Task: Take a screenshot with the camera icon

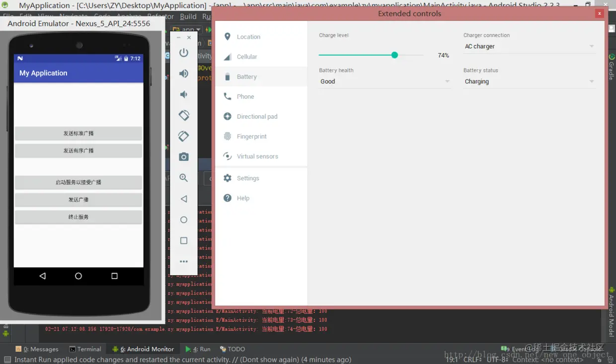Action: (x=184, y=157)
